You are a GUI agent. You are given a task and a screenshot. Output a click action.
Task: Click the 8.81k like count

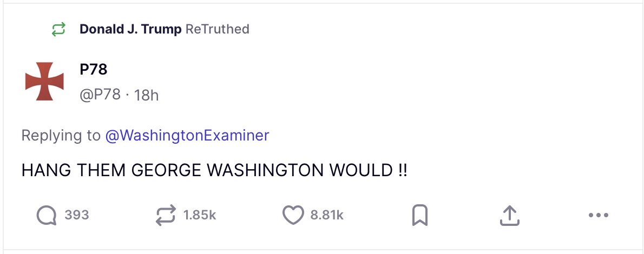[326, 216]
